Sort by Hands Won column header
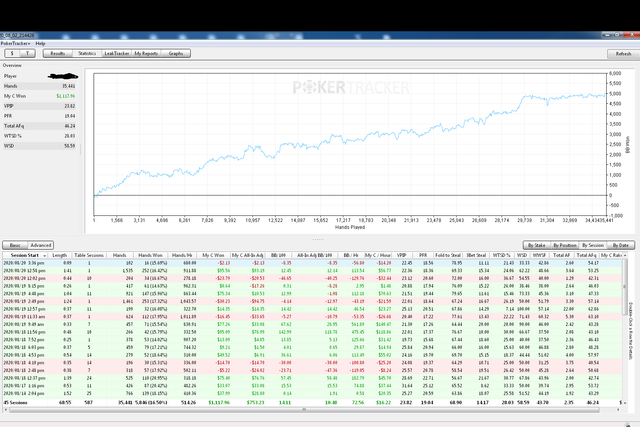 point(150,255)
